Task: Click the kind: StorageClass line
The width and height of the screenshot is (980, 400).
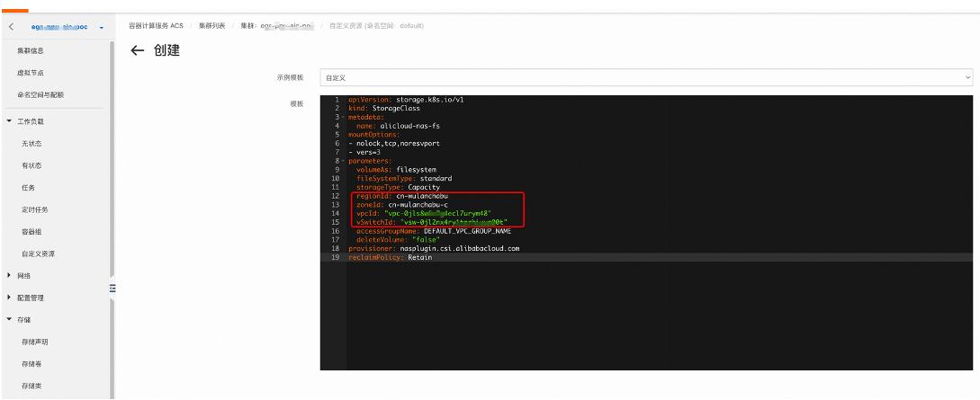Action: click(383, 108)
